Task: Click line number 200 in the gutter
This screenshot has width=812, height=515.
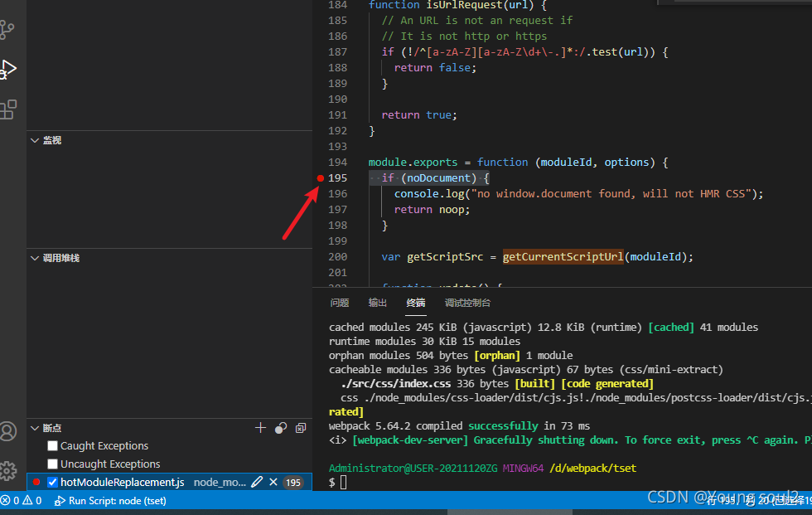Action: tap(338, 256)
